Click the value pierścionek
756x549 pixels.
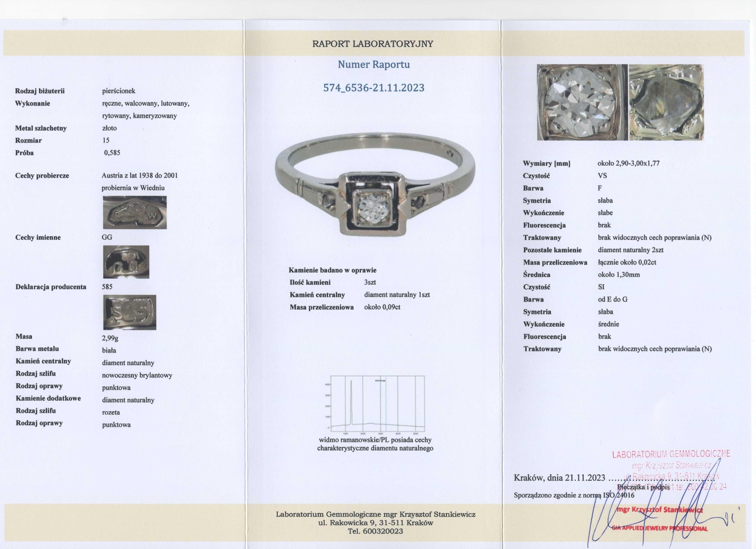click(x=119, y=91)
